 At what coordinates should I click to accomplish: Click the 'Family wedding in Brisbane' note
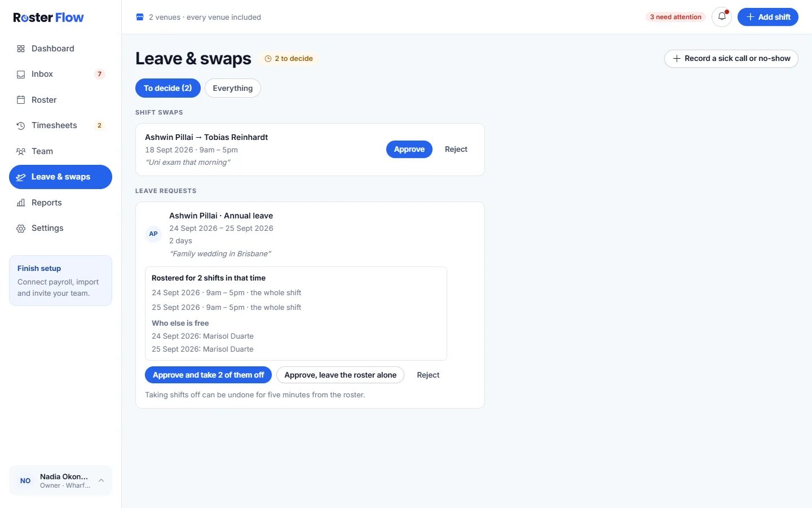(220, 253)
